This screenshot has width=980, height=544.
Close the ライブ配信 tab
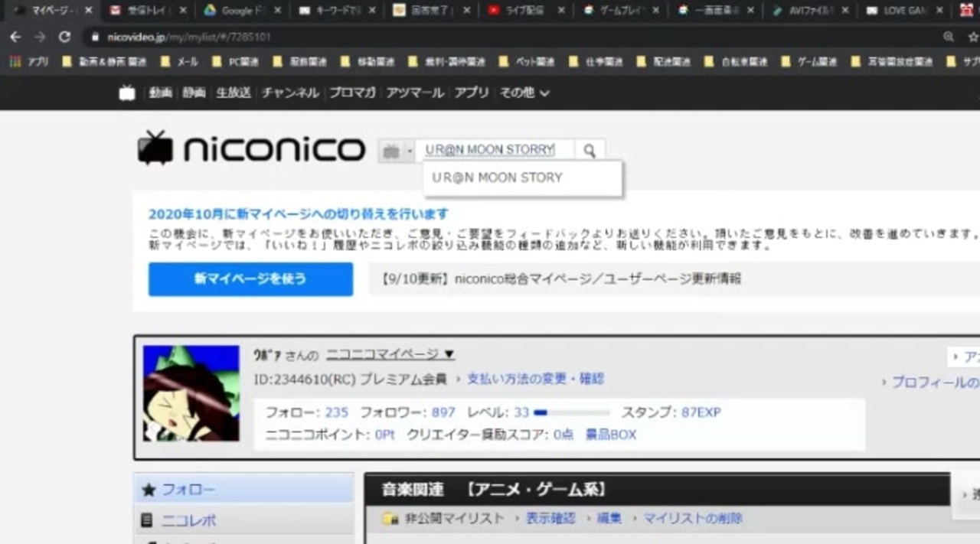[561, 11]
